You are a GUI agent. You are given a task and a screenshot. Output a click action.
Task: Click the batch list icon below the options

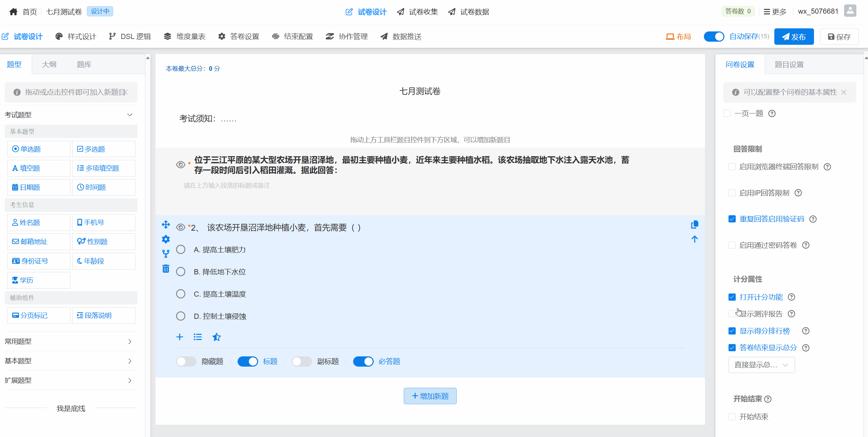coord(198,337)
